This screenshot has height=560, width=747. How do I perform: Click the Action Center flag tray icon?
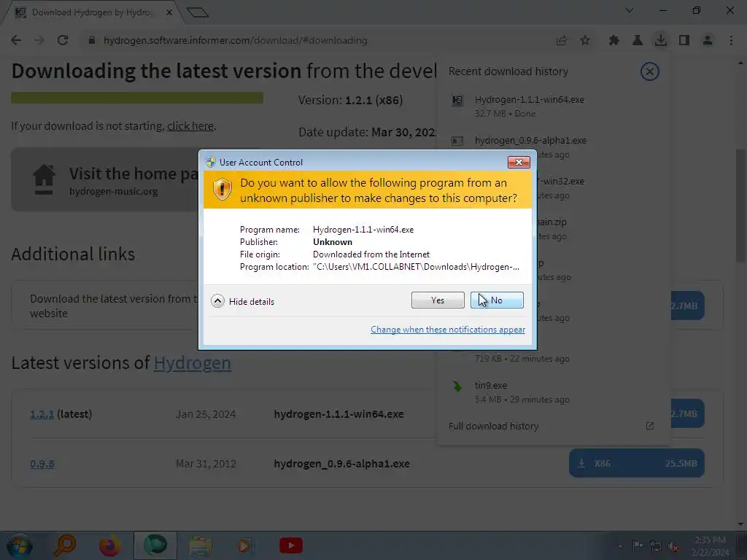[638, 545]
